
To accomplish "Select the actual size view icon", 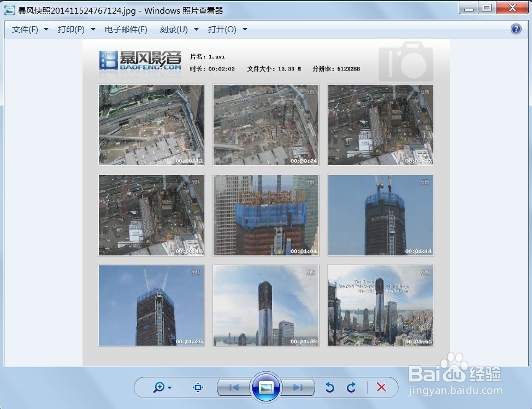I will click(x=197, y=387).
